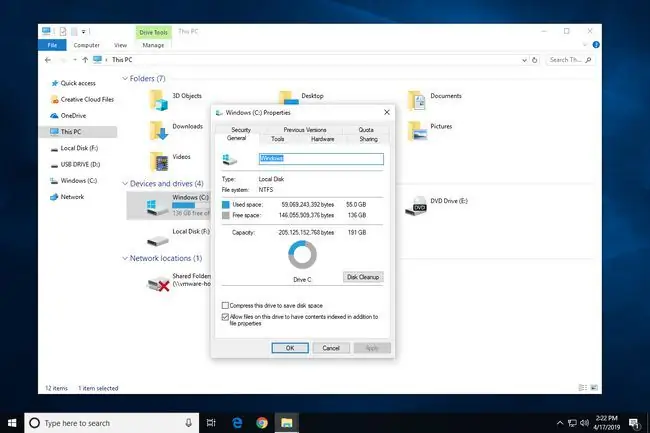Screen dimensions: 650x433
Task: Select the General tab
Action: pos(236,138)
